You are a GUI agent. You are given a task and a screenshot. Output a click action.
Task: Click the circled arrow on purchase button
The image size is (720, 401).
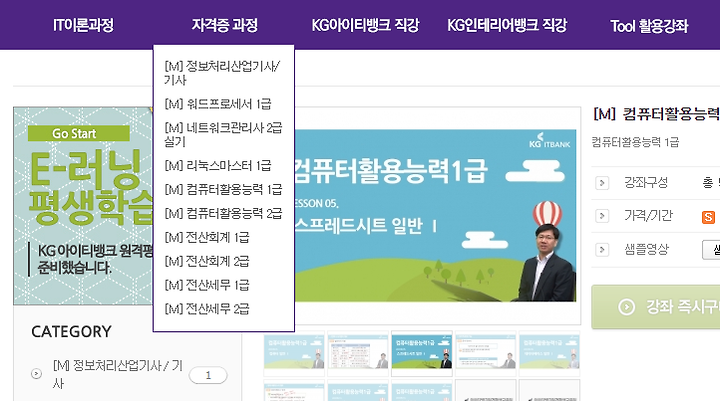click(626, 307)
